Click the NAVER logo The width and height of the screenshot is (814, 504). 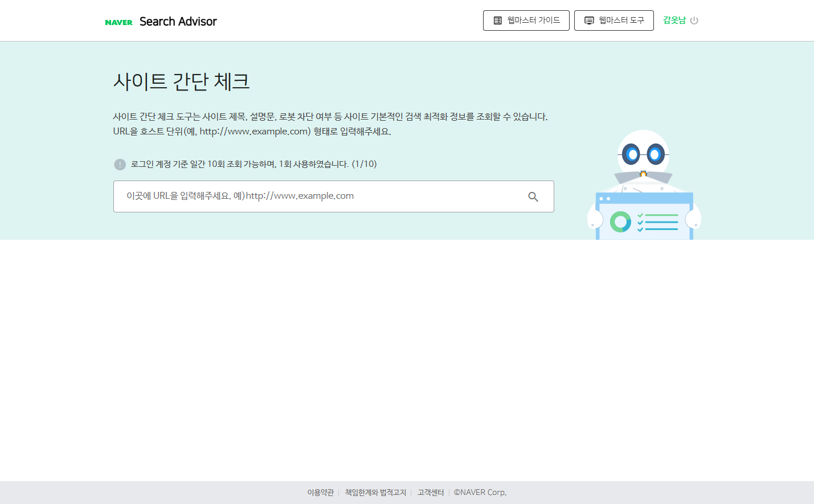(x=118, y=22)
